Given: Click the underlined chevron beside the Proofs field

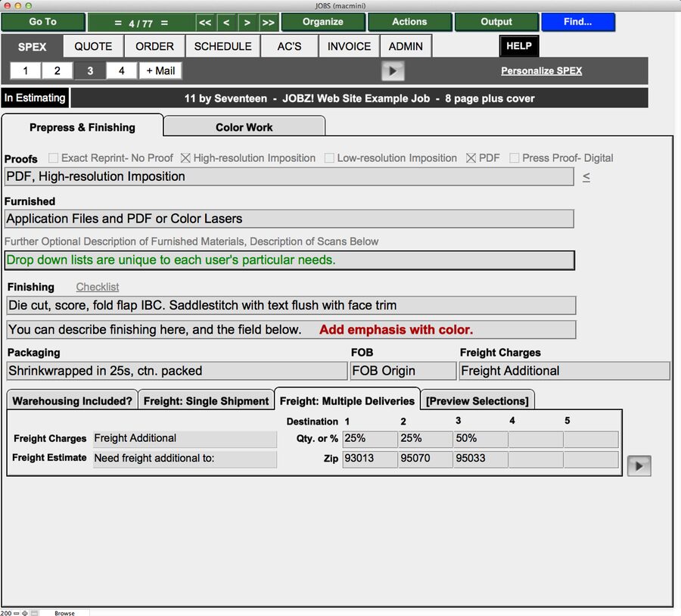Looking at the screenshot, I should (x=586, y=176).
